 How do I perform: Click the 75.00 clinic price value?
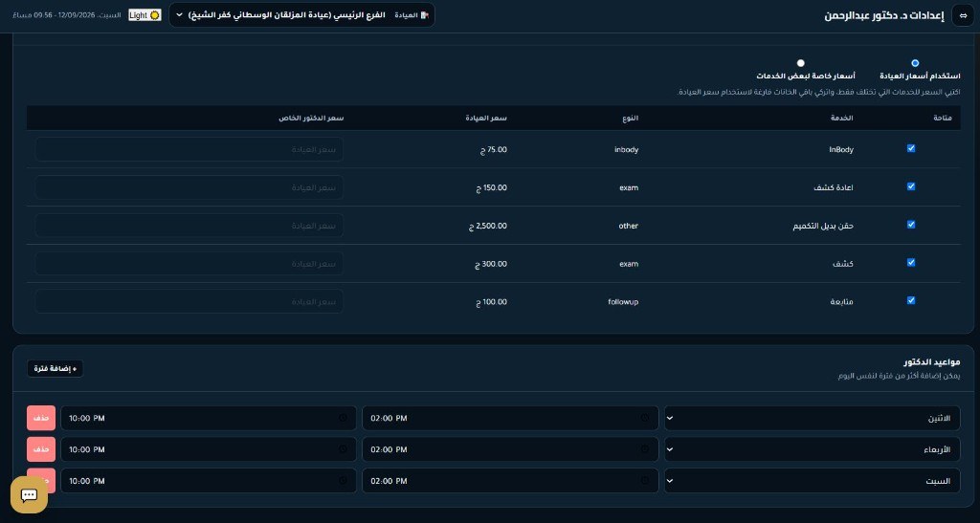pos(494,150)
